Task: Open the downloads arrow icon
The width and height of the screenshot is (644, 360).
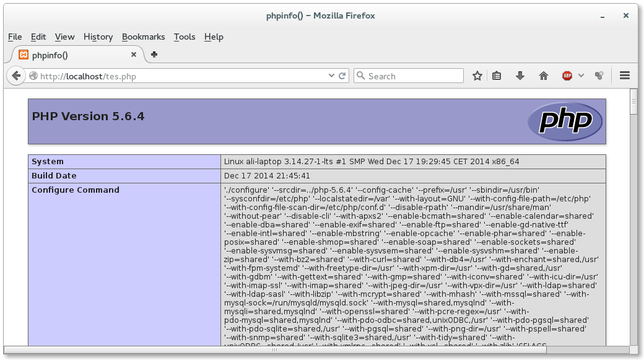Action: pyautogui.click(x=520, y=76)
